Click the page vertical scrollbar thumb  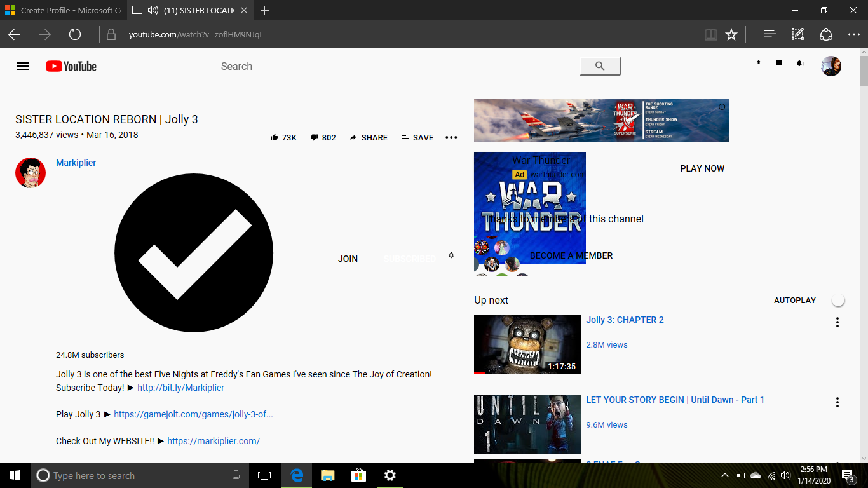(x=864, y=71)
